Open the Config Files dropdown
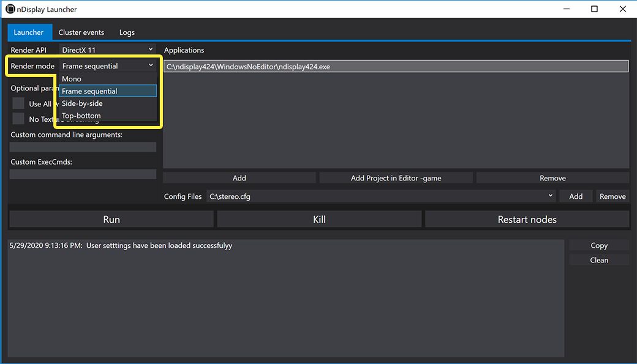Screen dimensions: 637x364 coord(381,196)
